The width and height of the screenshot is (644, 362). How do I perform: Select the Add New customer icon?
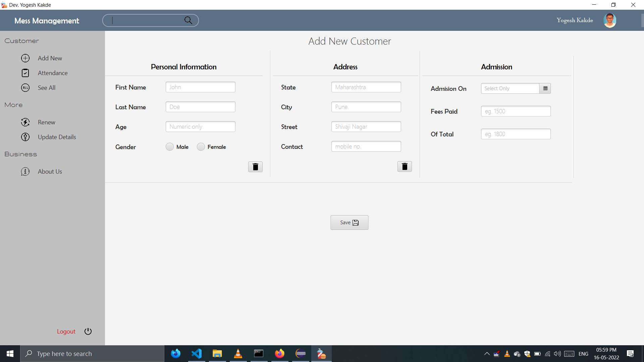click(25, 58)
